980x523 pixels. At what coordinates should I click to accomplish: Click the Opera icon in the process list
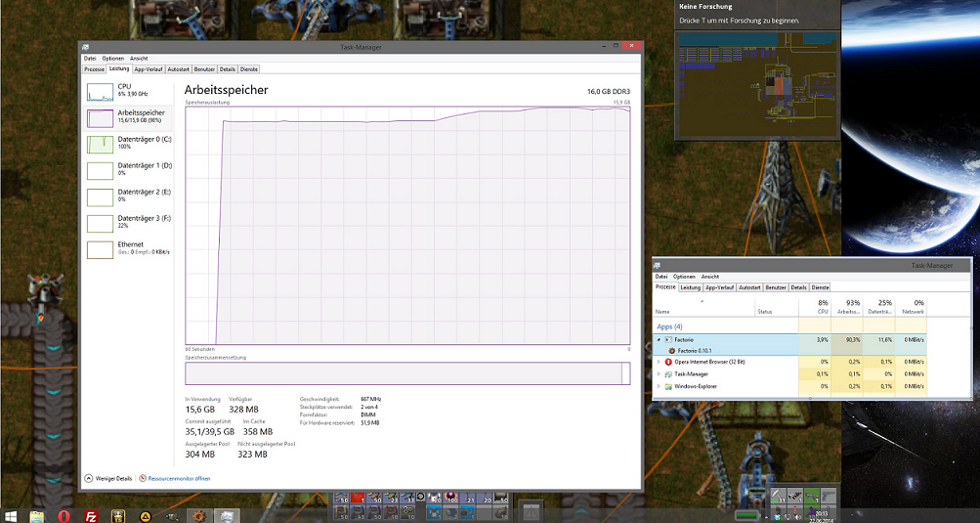[x=668, y=362]
